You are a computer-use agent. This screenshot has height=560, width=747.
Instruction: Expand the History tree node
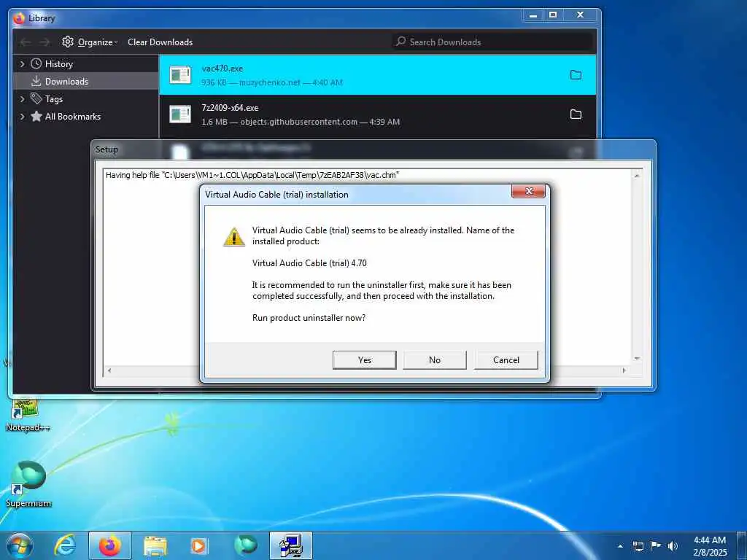[22, 64]
